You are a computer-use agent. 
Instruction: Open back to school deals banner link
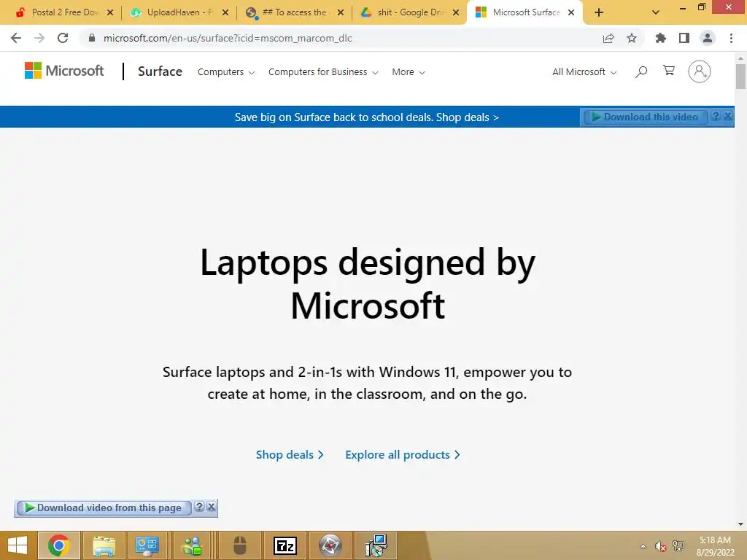pos(367,117)
